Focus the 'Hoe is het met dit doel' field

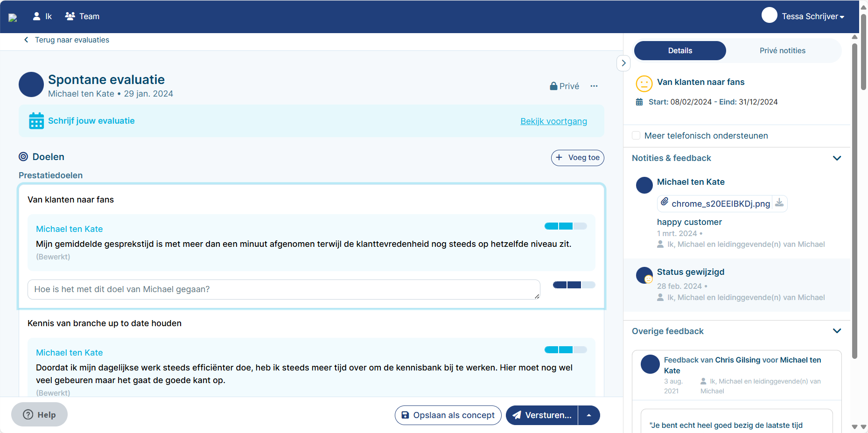pyautogui.click(x=284, y=290)
